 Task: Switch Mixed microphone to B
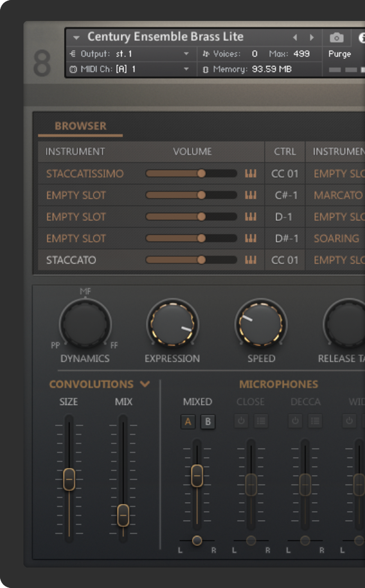pyautogui.click(x=208, y=422)
